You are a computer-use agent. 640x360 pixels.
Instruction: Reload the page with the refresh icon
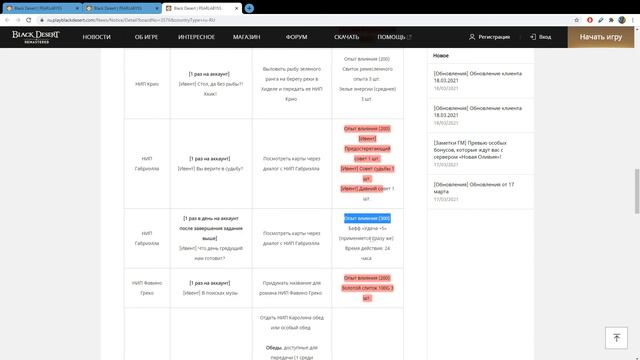click(x=29, y=20)
